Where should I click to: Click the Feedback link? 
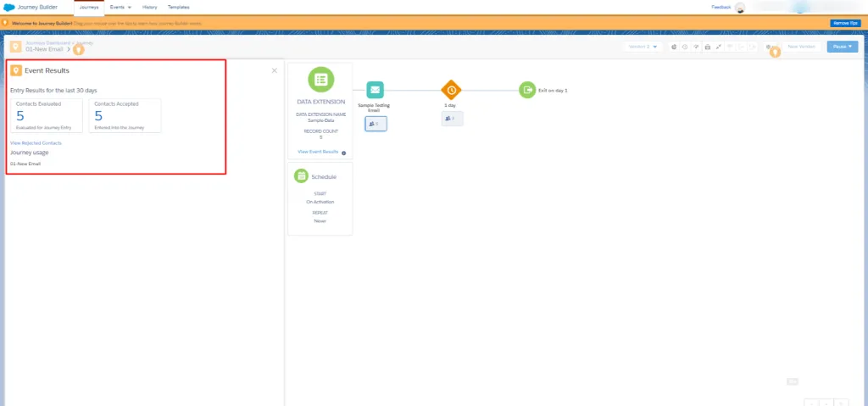click(x=721, y=7)
